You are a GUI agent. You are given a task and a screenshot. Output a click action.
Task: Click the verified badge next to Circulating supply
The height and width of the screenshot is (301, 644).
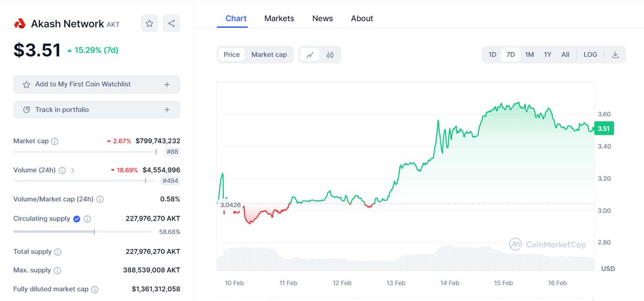77,219
